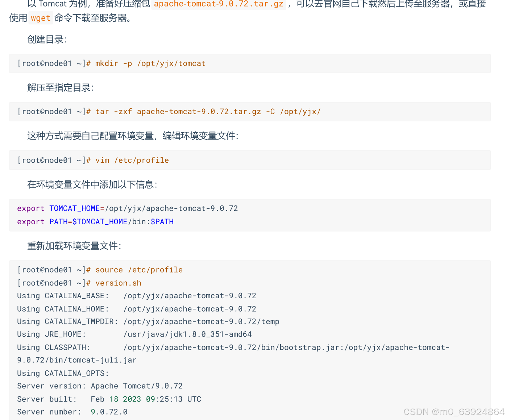Click the Using CATALINA_BASE output line
This screenshot has width=506, height=420.
(x=137, y=296)
